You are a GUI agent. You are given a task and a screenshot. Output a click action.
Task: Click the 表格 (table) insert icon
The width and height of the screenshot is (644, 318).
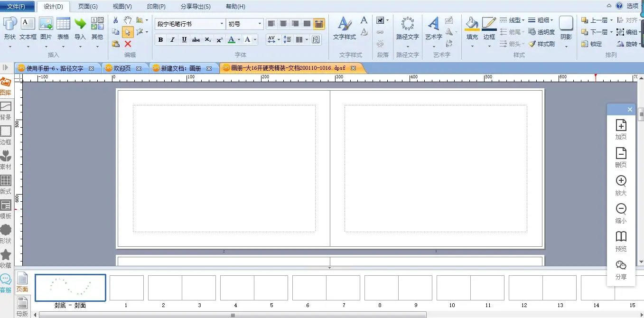tap(63, 24)
